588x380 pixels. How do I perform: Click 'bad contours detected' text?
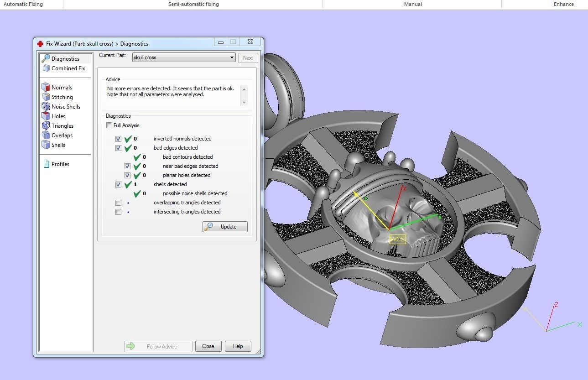pos(188,157)
